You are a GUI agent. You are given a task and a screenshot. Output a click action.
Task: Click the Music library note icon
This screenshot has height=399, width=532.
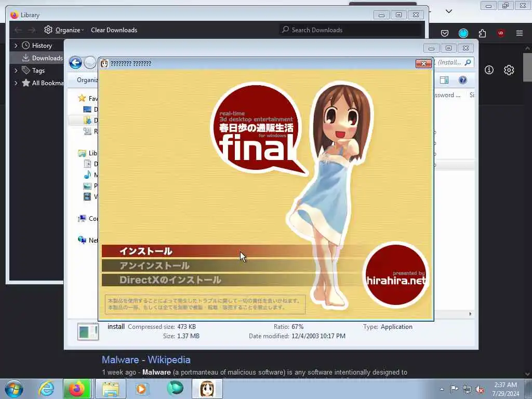(x=87, y=175)
